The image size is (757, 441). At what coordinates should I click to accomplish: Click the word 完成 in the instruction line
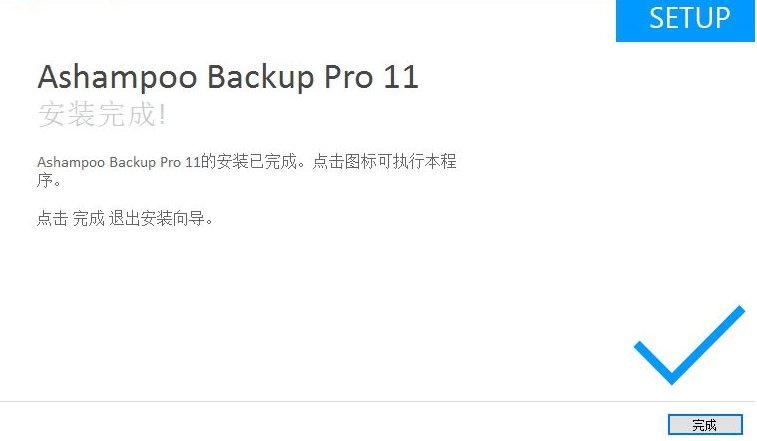click(x=89, y=218)
